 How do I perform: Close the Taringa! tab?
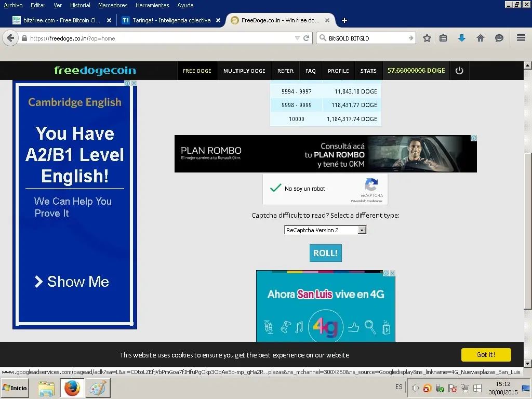(218, 20)
